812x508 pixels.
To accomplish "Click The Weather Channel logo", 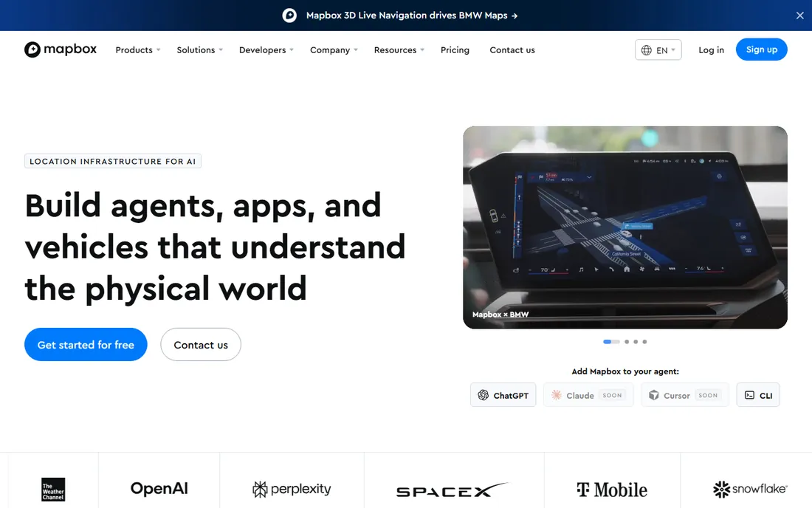I will pos(53,490).
